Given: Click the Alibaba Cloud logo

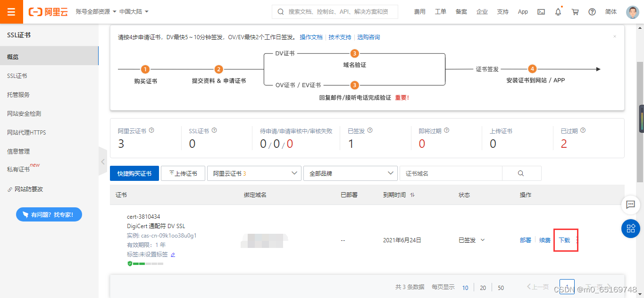Looking at the screenshot, I should click(48, 12).
